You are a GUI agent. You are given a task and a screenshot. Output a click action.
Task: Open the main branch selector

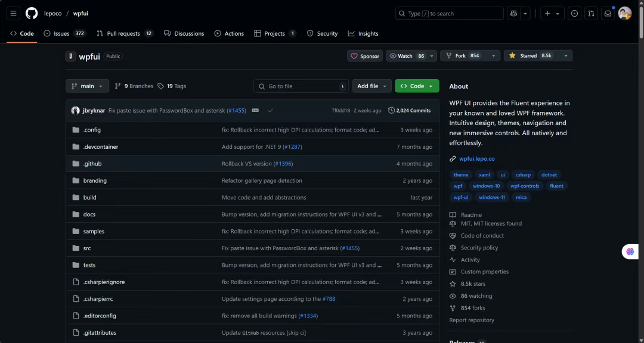[87, 86]
